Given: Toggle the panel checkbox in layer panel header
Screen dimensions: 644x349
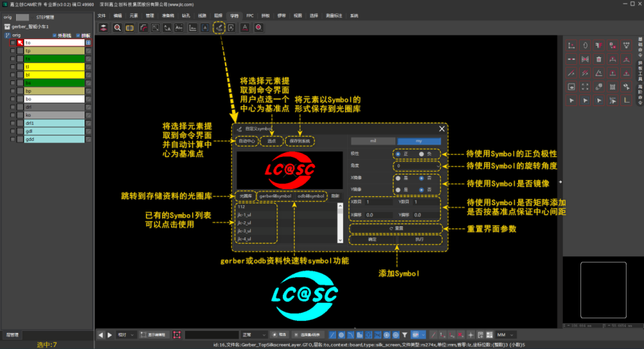Looking at the screenshot, I should pos(78,36).
